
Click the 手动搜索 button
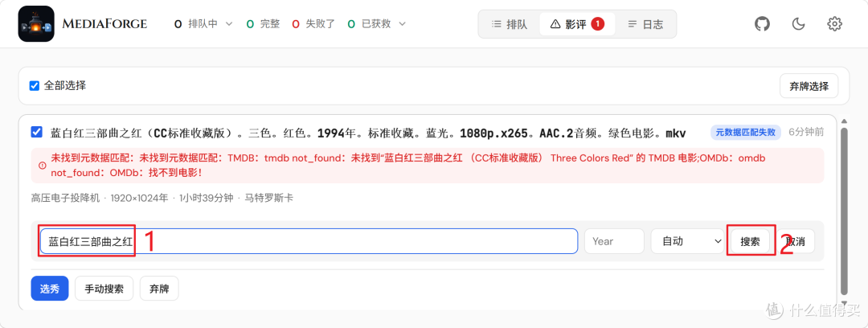point(104,289)
